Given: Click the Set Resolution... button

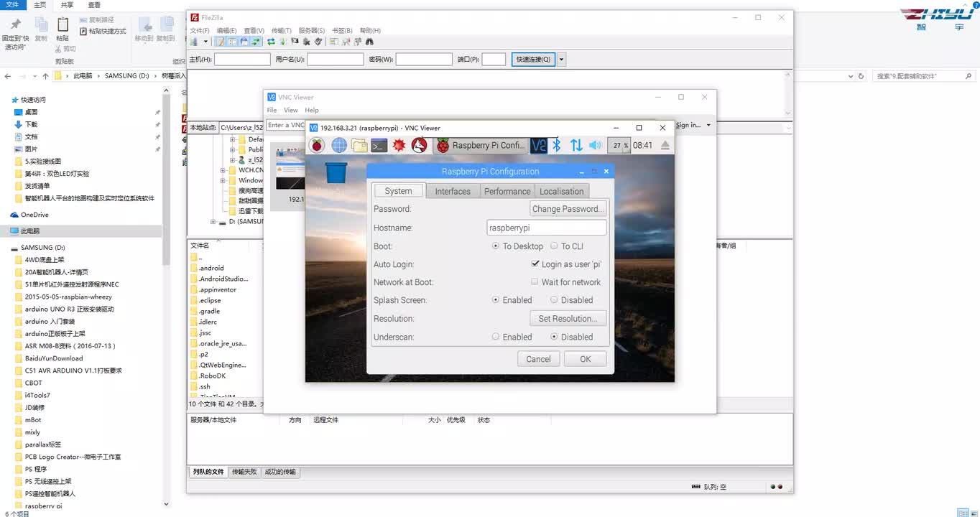Looking at the screenshot, I should (568, 318).
